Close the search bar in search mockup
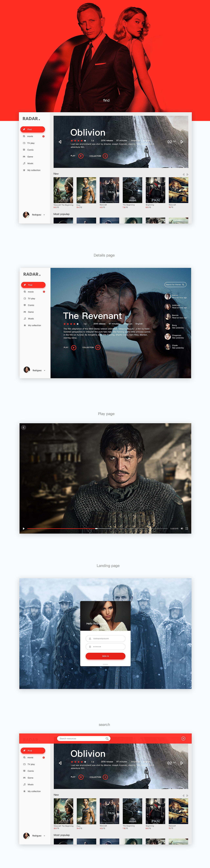 (183, 739)
